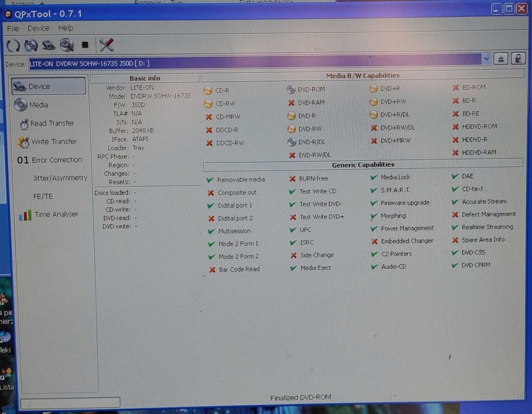Click the green check beside DVD CPRM
This screenshot has width=532, height=414.
(455, 265)
